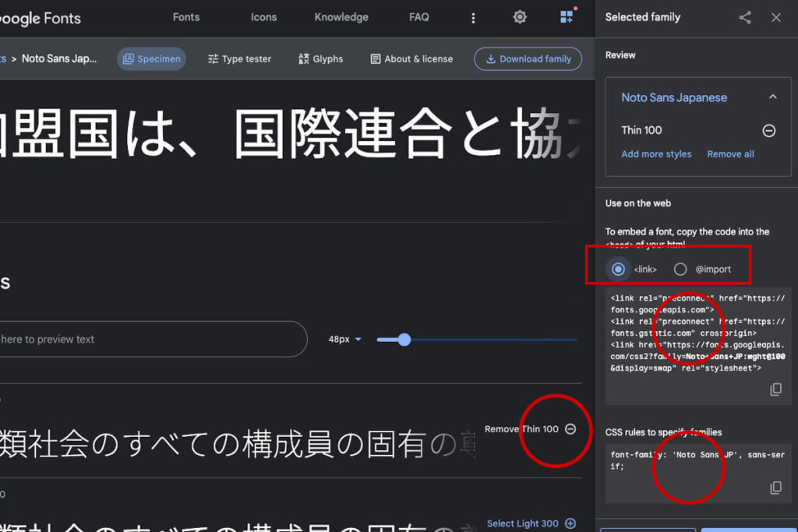The image size is (798, 532).
Task: Click the preview text input field
Action: coord(152,340)
